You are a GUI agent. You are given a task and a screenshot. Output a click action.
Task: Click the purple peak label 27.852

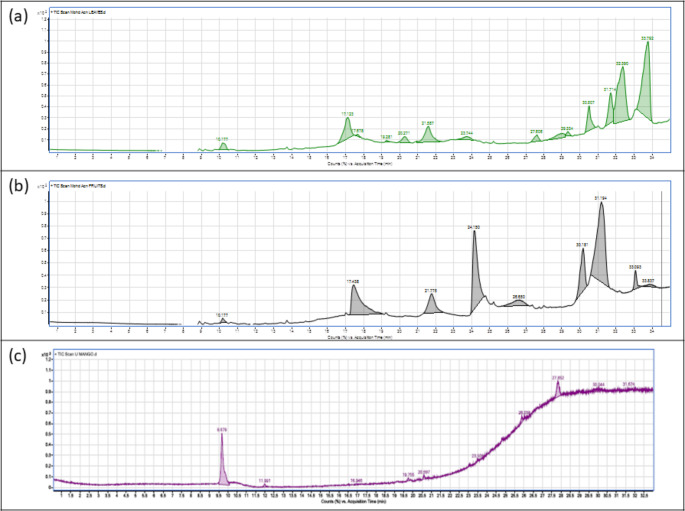click(x=559, y=377)
